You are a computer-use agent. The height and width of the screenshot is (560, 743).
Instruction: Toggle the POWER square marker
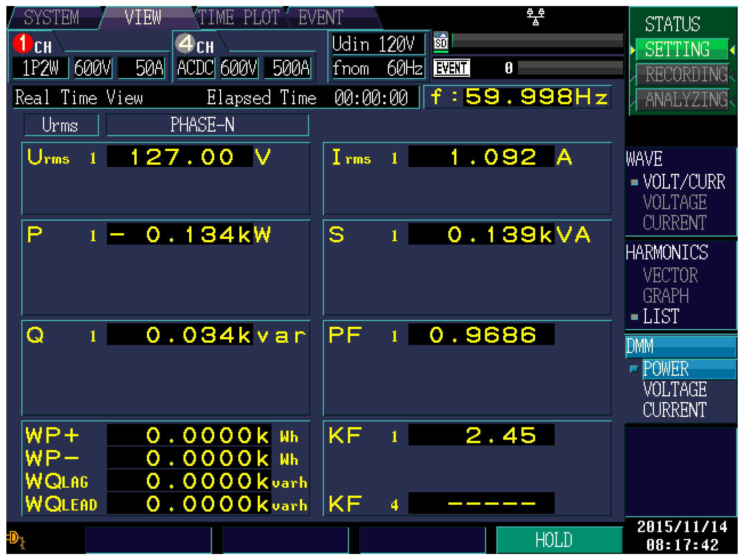(x=634, y=369)
